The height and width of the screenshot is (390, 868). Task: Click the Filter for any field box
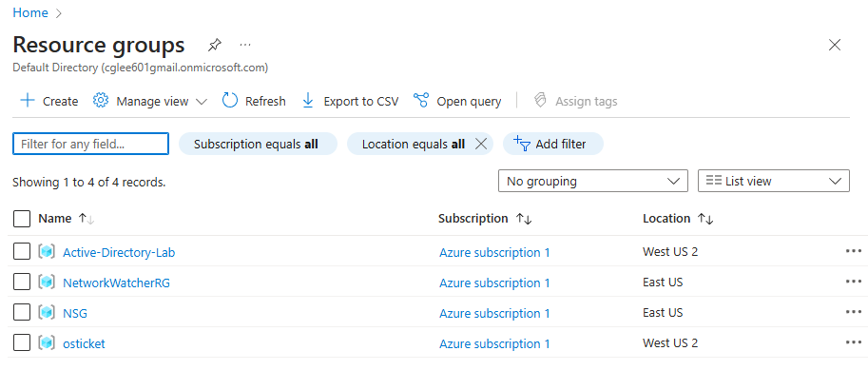pos(90,144)
